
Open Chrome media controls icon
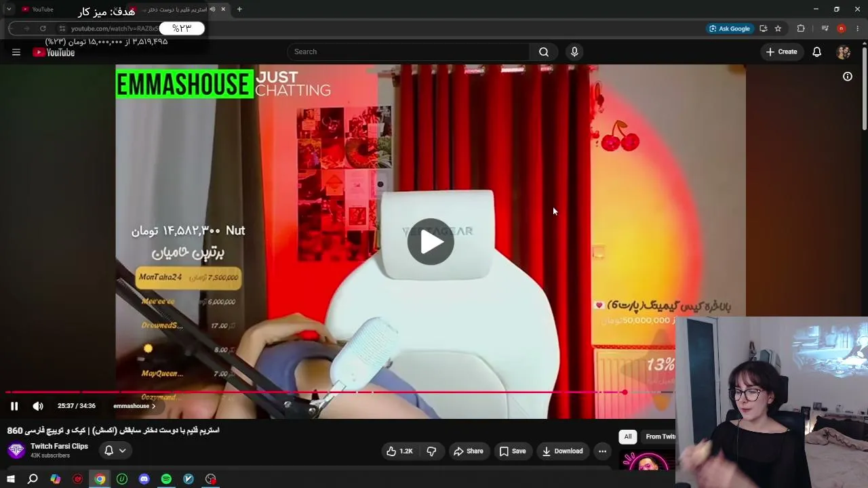click(825, 28)
